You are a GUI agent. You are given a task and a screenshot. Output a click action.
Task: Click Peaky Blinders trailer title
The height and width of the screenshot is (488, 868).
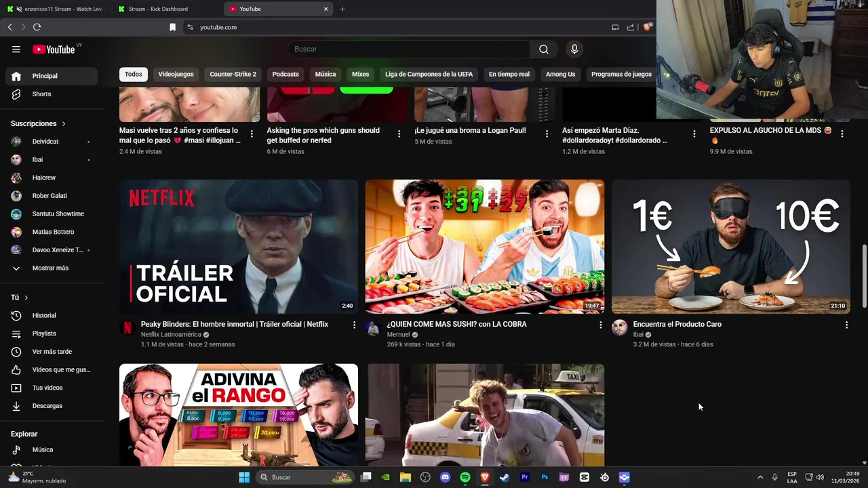[235, 324]
